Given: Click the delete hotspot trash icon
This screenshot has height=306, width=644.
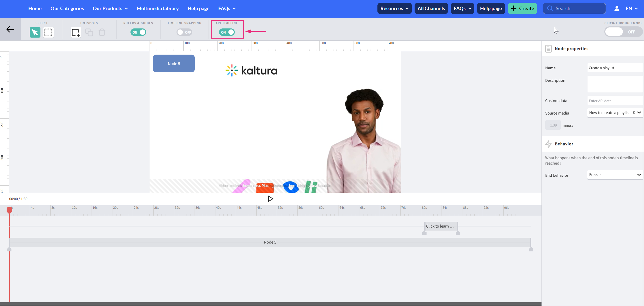Looking at the screenshot, I should (x=102, y=32).
